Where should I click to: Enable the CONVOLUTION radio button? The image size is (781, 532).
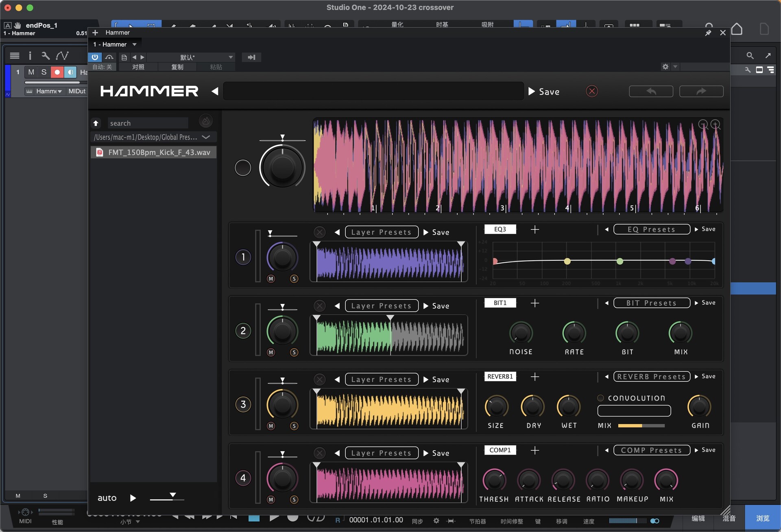point(600,398)
